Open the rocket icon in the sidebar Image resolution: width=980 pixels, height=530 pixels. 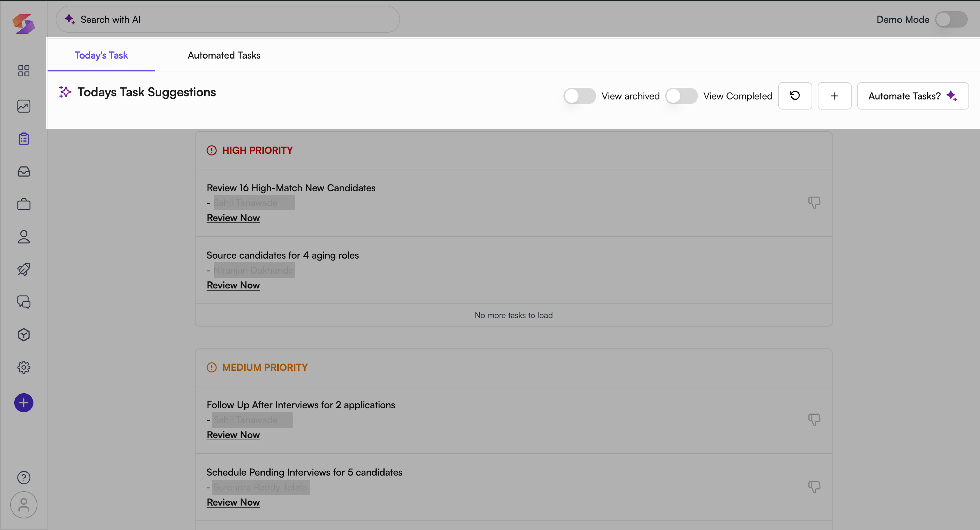[24, 270]
